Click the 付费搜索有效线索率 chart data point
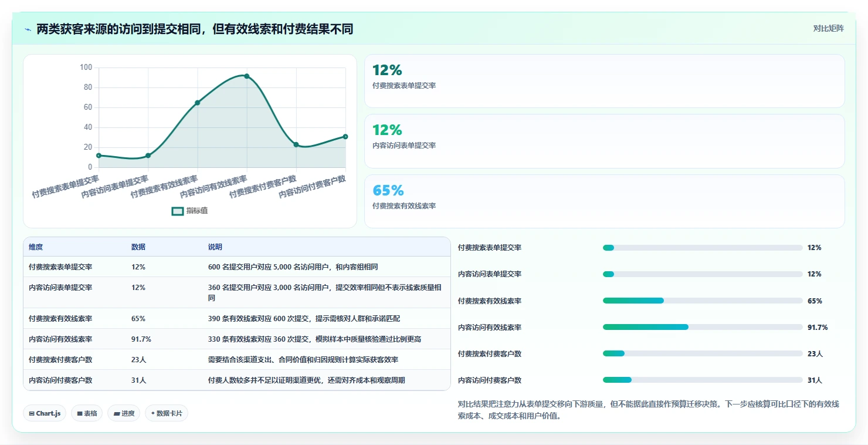 [x=198, y=103]
